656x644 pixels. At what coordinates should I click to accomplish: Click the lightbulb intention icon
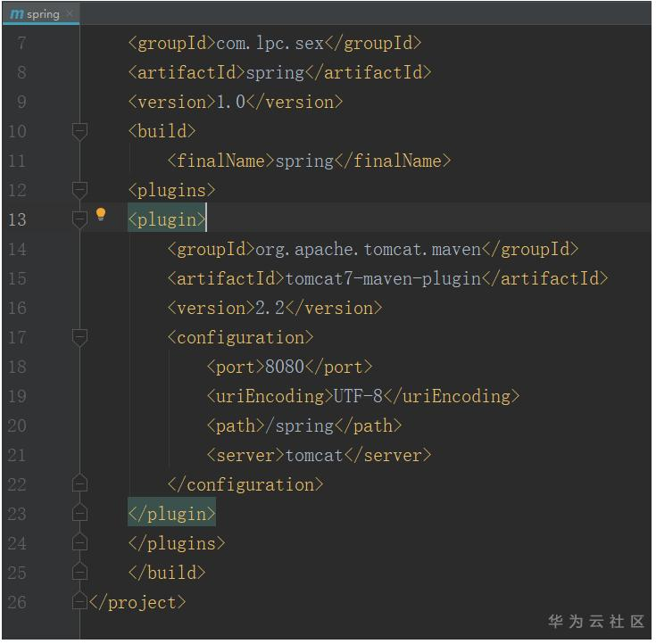[x=101, y=214]
